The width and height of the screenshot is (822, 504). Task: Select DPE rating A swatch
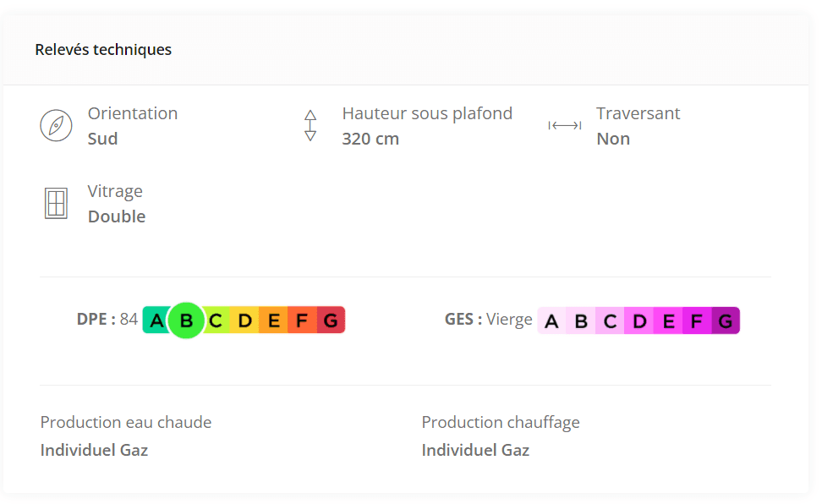point(156,320)
